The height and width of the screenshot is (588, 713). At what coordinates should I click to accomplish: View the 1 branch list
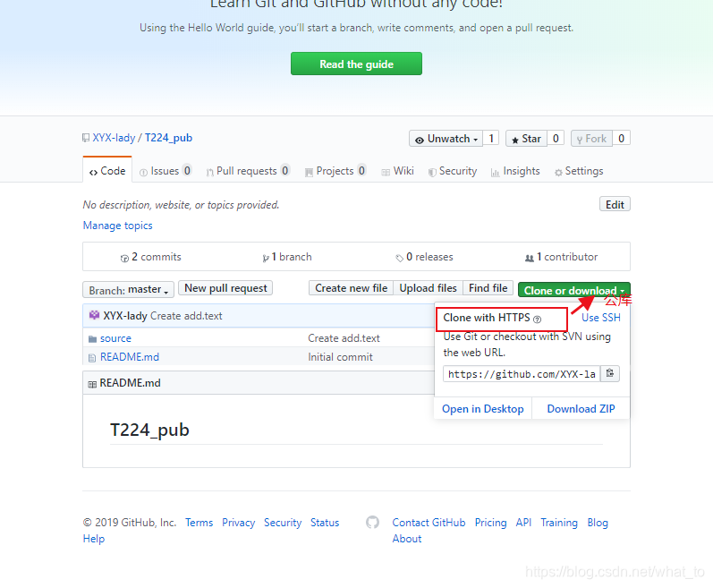tap(287, 257)
